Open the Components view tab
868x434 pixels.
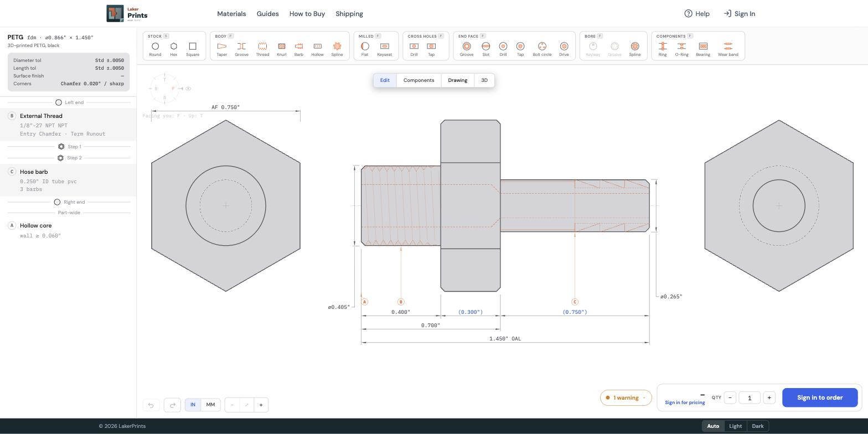(418, 80)
